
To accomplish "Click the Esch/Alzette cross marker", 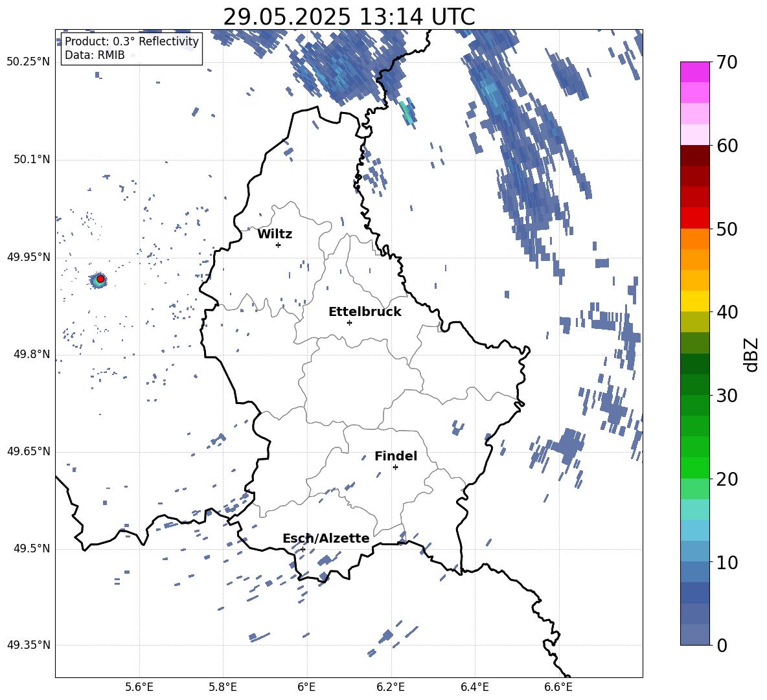I will (303, 549).
